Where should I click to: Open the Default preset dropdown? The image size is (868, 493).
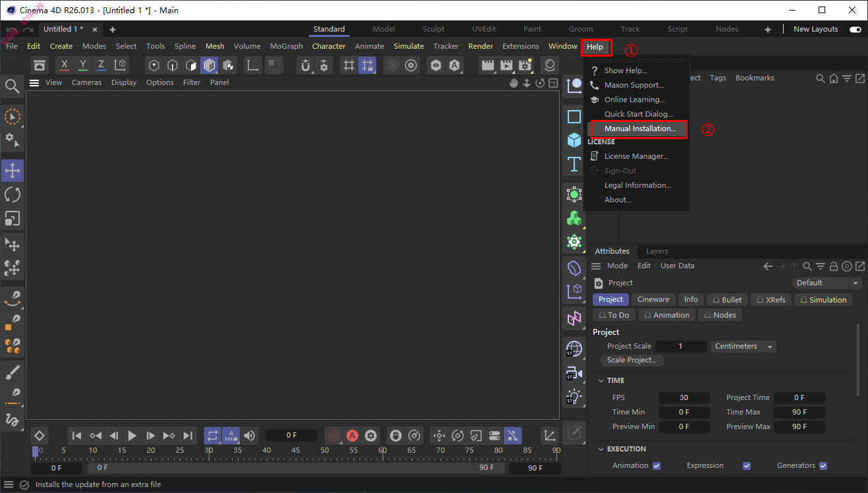[x=828, y=283]
